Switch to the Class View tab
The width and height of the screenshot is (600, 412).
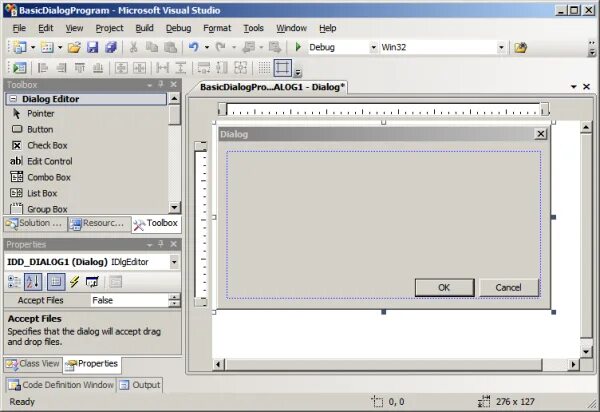point(33,364)
